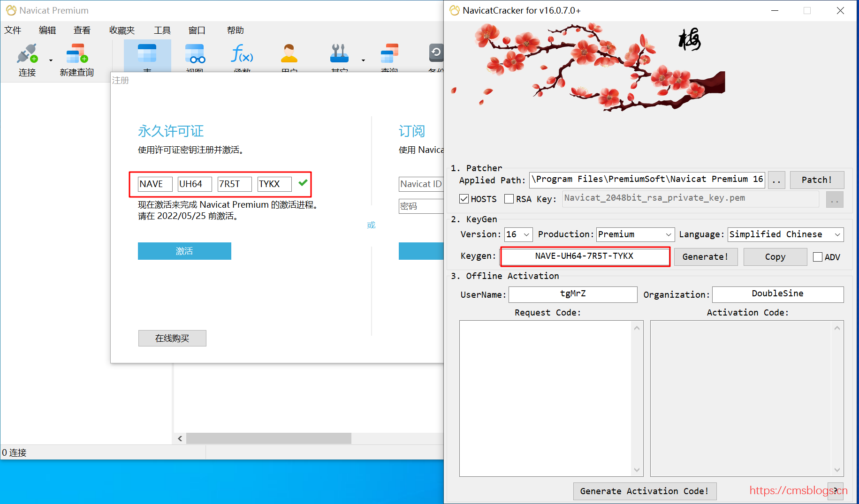This screenshot has width=859, height=504.
Task: Click the UserName input field
Action: pos(573,294)
